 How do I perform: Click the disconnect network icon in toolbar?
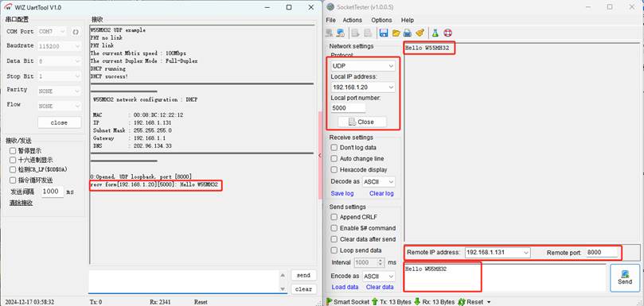[x=341, y=33]
